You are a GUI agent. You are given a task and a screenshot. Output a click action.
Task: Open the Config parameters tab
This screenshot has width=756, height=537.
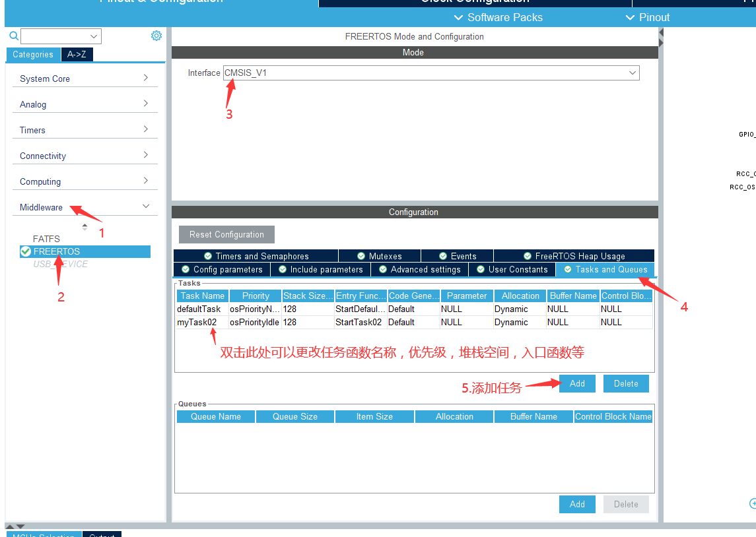coord(221,269)
